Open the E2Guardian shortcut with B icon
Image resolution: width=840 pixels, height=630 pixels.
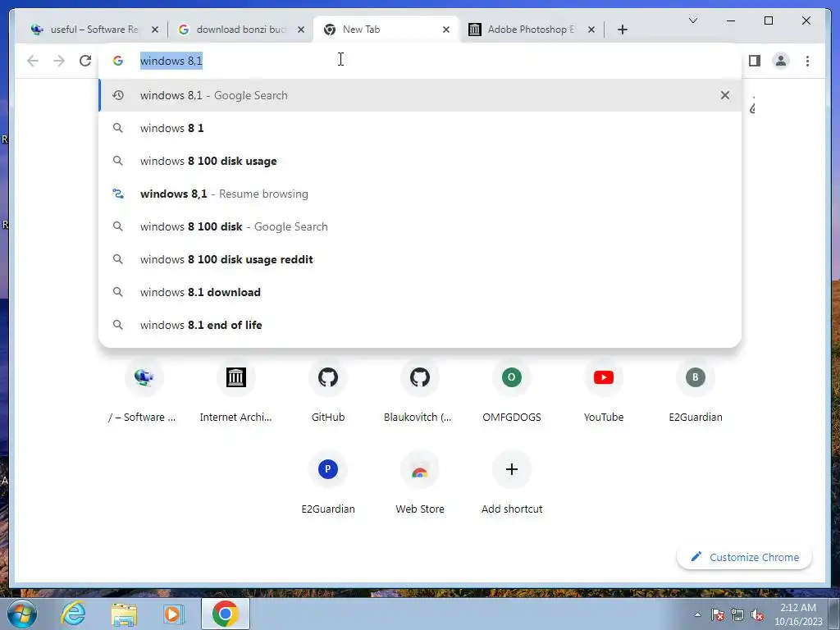696,391
